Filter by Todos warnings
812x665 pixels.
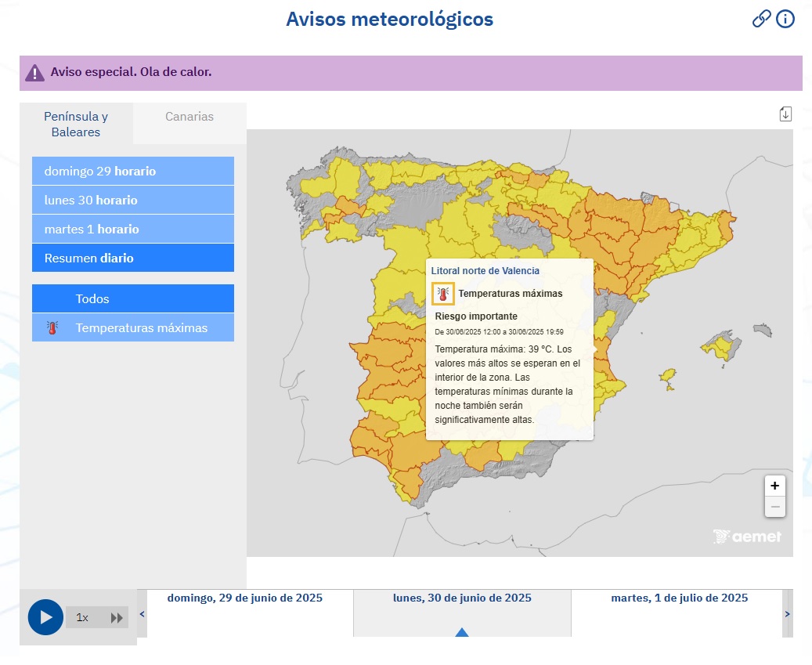coord(133,298)
